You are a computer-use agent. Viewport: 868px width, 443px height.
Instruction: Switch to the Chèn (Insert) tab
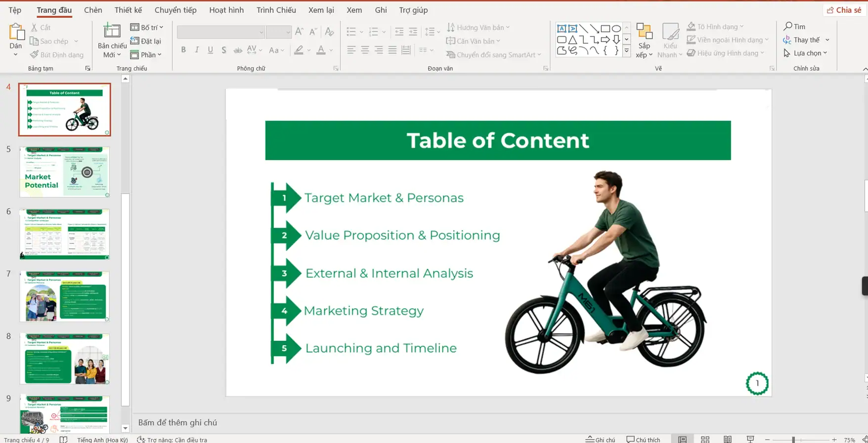pos(93,10)
